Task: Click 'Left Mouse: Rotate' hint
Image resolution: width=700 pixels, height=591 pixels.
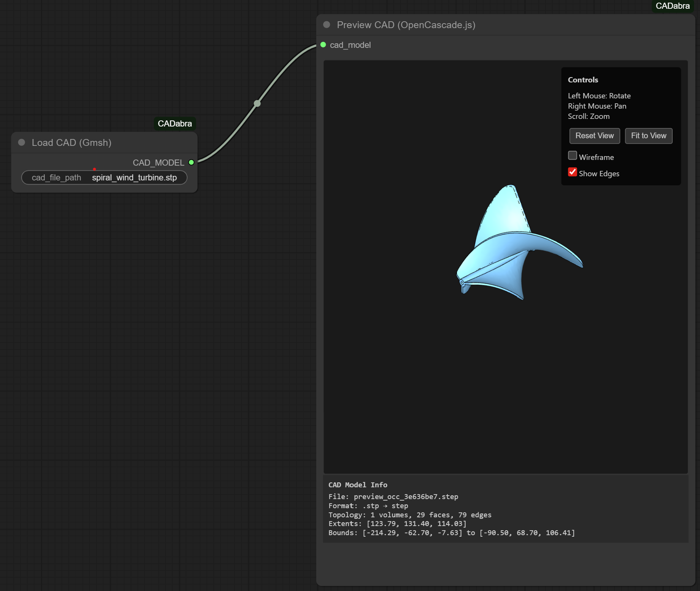Action: click(x=599, y=96)
